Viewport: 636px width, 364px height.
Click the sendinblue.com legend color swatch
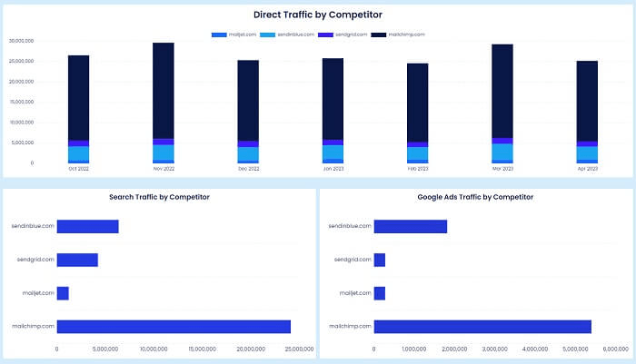point(267,34)
